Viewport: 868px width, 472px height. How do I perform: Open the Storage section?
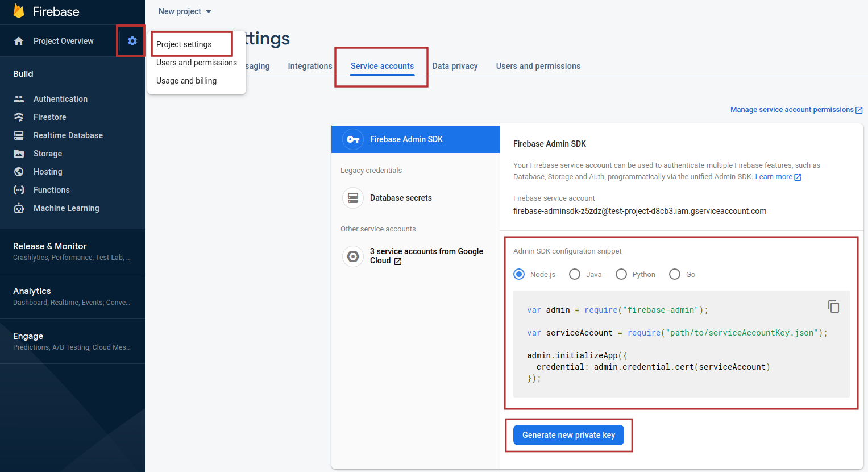[x=48, y=154]
